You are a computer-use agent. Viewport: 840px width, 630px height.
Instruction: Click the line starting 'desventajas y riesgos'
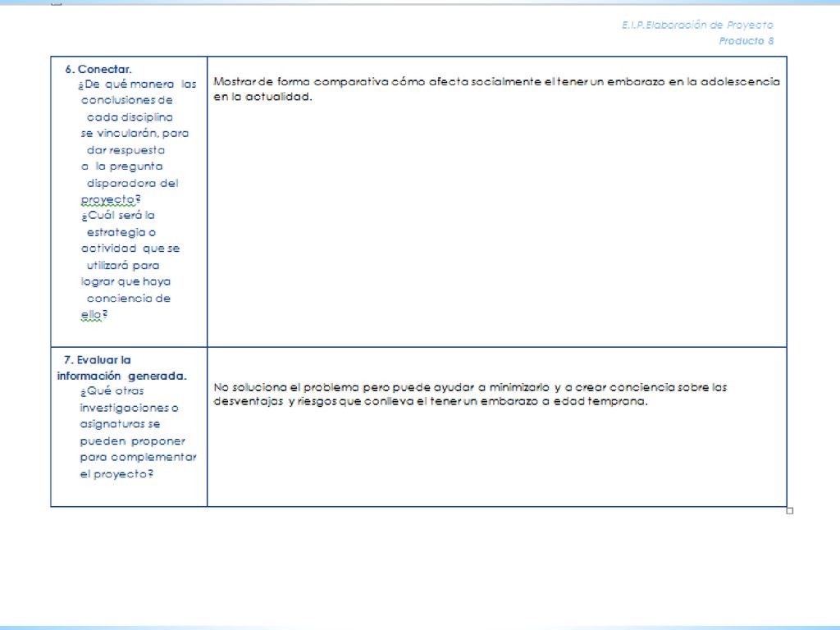coord(431,401)
